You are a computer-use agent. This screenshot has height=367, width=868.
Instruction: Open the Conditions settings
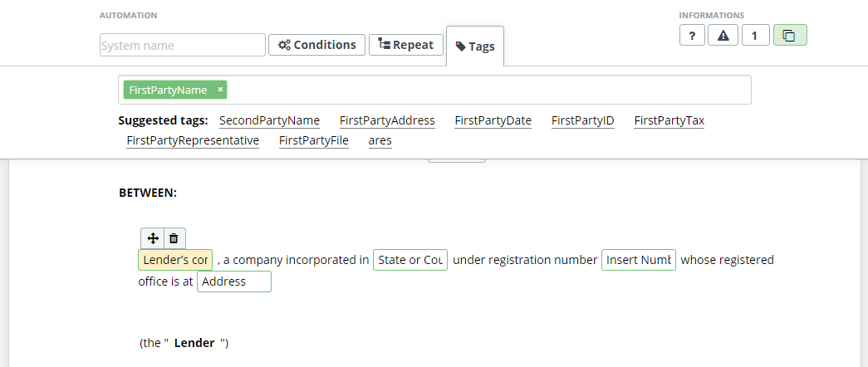[x=316, y=45]
